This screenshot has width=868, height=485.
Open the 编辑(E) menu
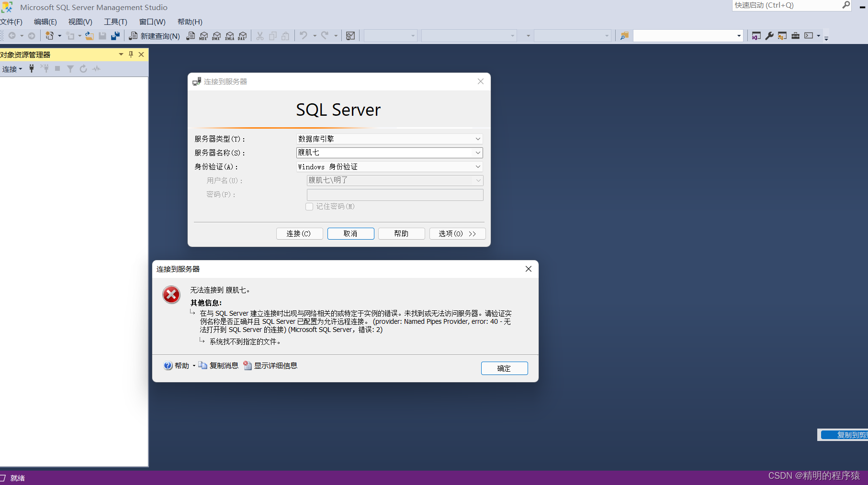45,22
